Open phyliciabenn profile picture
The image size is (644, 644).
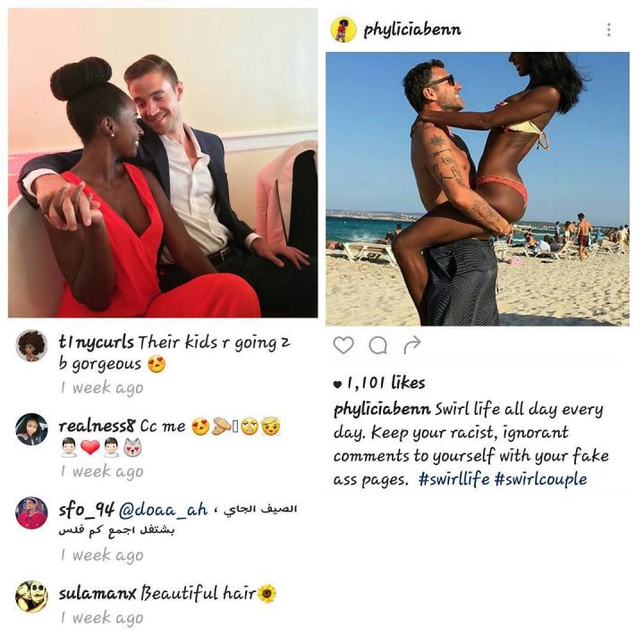pyautogui.click(x=343, y=30)
